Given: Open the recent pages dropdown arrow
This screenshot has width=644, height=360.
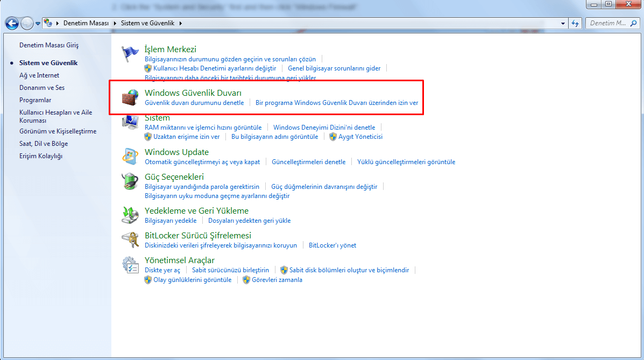Looking at the screenshot, I should click(38, 24).
